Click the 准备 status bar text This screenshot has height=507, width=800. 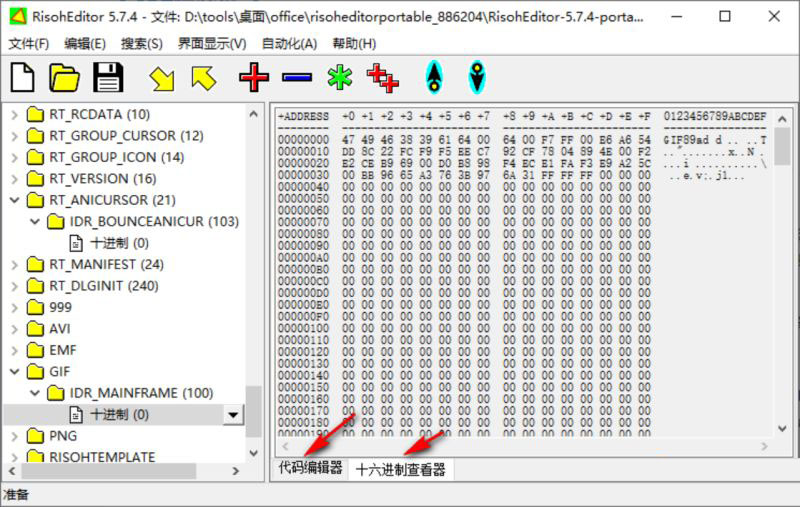click(16, 495)
